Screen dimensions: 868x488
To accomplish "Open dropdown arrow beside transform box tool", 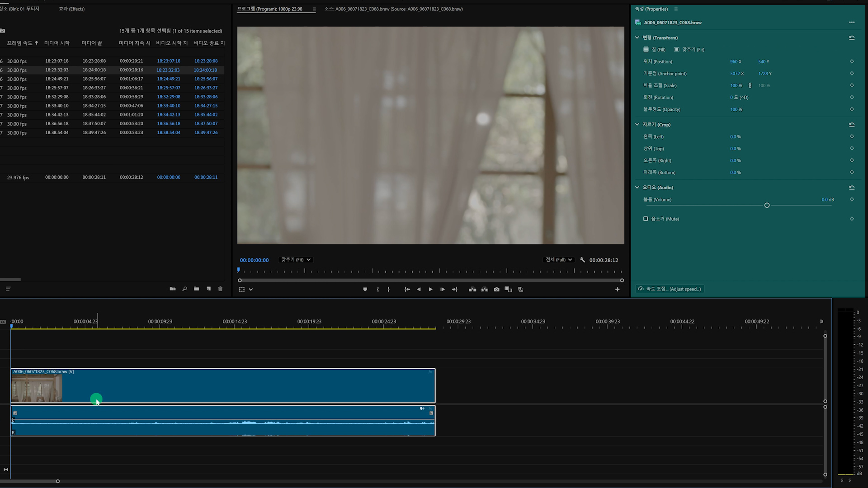I will pos(251,290).
